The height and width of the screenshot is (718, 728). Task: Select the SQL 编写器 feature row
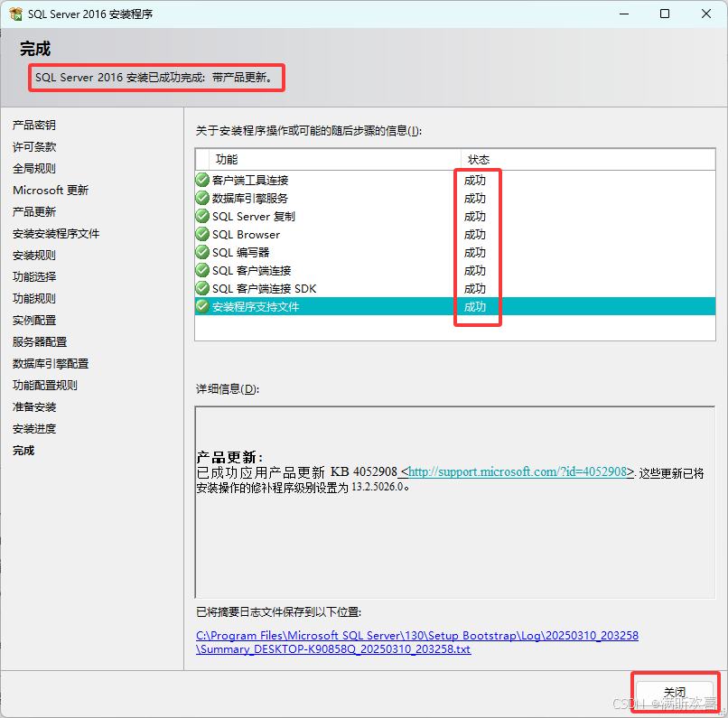(455, 252)
